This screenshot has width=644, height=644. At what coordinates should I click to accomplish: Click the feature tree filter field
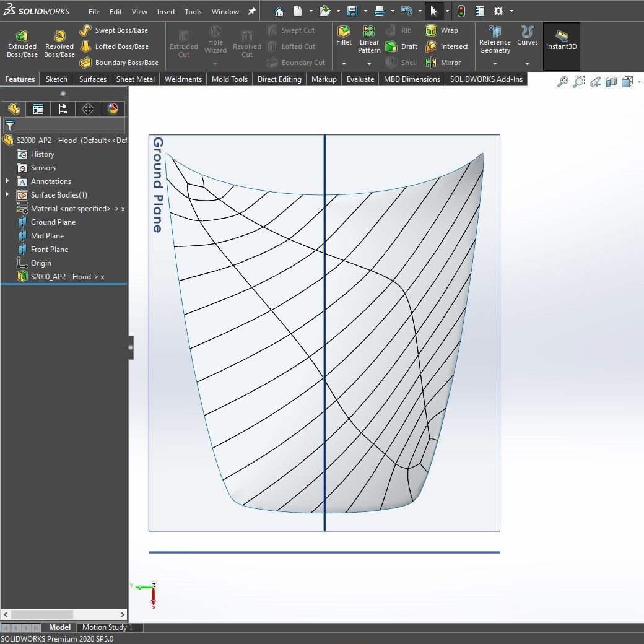(64, 125)
